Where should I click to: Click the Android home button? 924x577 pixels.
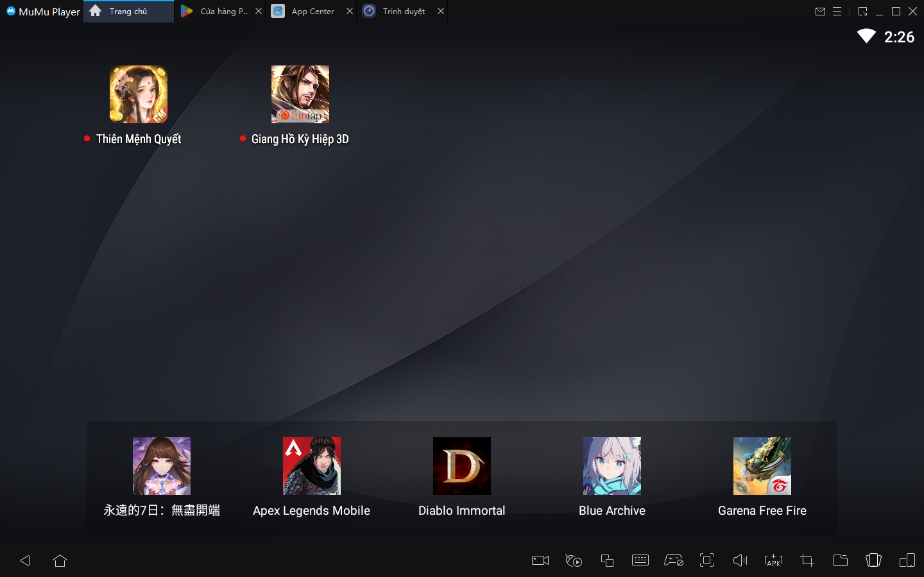(60, 560)
